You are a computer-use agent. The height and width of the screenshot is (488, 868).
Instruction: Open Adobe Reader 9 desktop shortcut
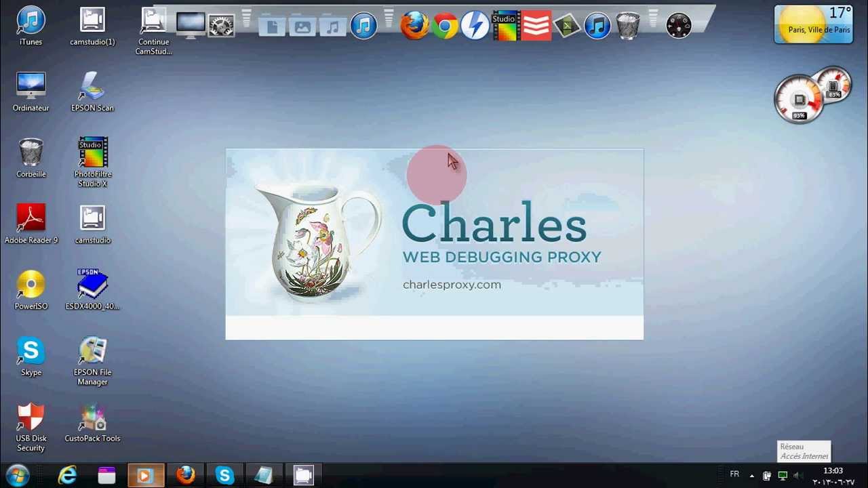click(x=31, y=224)
